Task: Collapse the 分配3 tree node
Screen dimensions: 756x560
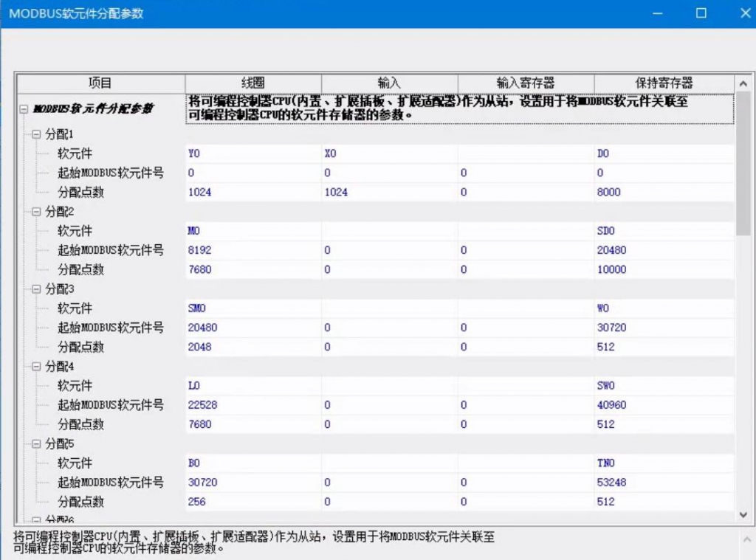Action: [36, 289]
